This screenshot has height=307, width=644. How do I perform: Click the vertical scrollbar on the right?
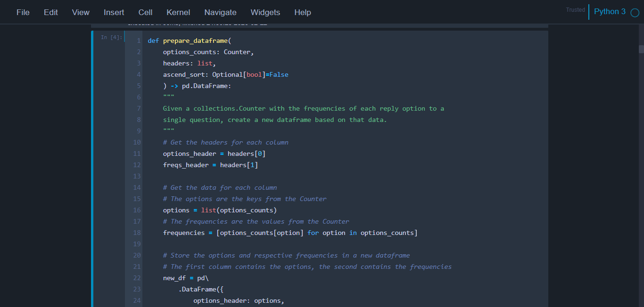tap(641, 49)
